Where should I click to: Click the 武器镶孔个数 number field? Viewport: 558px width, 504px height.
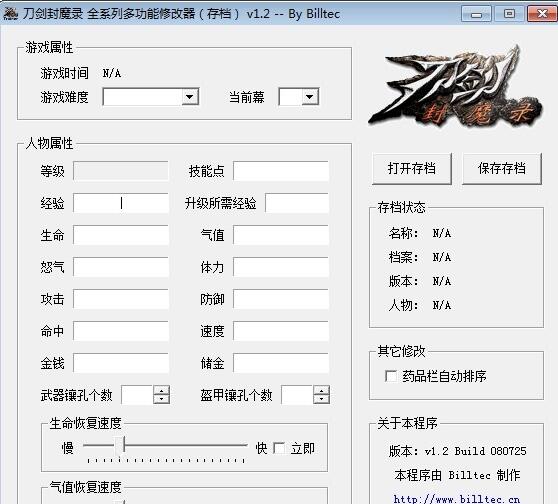(137, 395)
